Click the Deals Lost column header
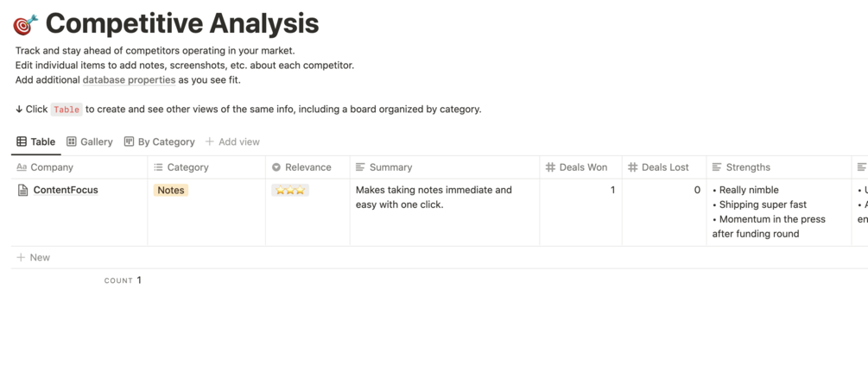The image size is (868, 390). click(x=665, y=167)
